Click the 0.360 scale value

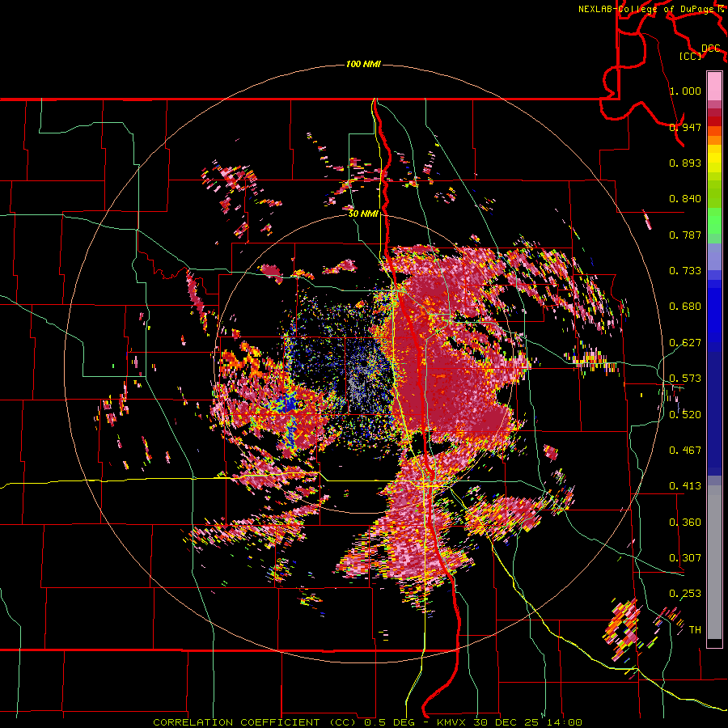pyautogui.click(x=685, y=522)
